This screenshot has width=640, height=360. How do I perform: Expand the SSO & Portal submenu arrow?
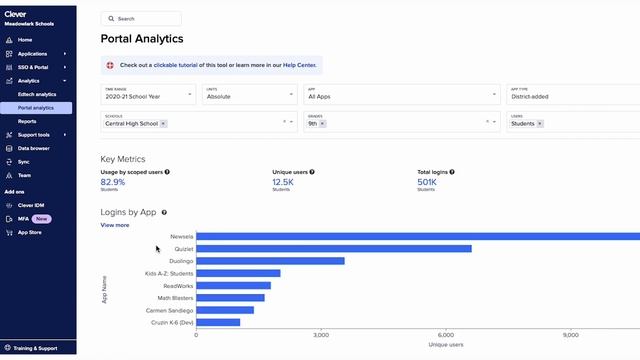[x=64, y=67]
